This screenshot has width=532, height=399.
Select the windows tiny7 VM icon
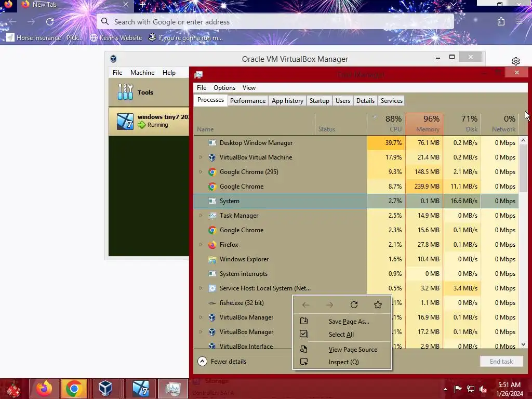(125, 122)
